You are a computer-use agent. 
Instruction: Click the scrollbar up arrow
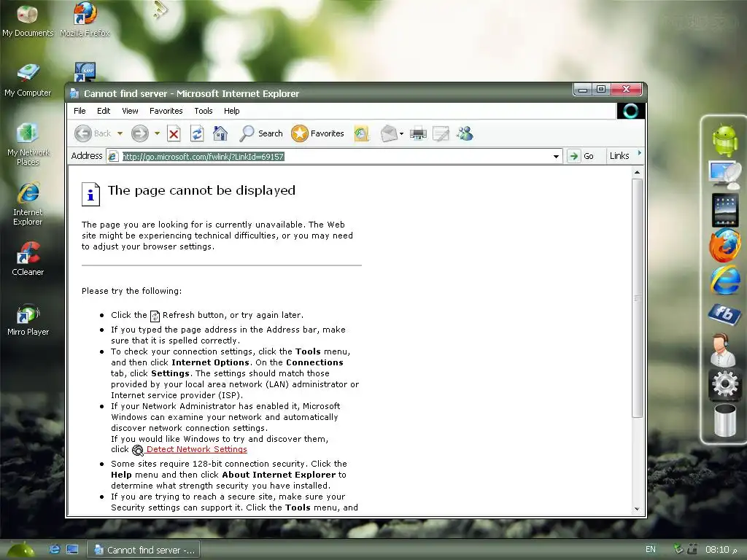click(x=637, y=172)
